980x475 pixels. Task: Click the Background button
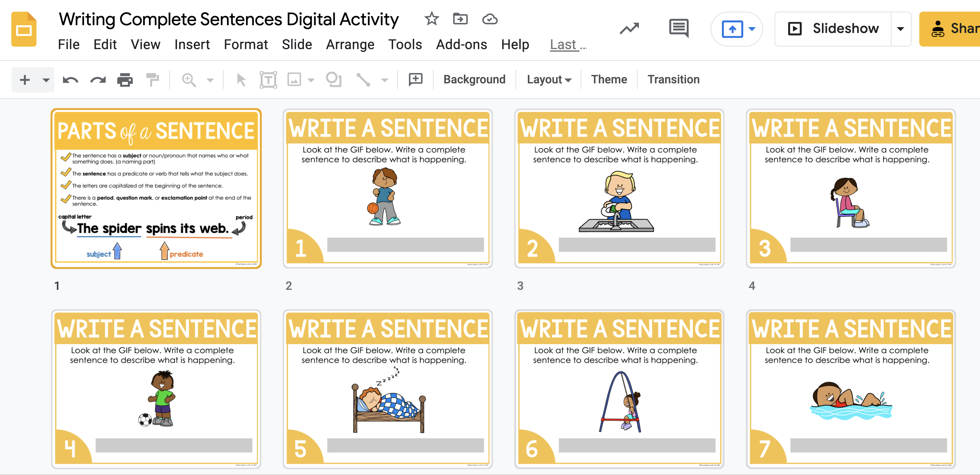(x=474, y=79)
